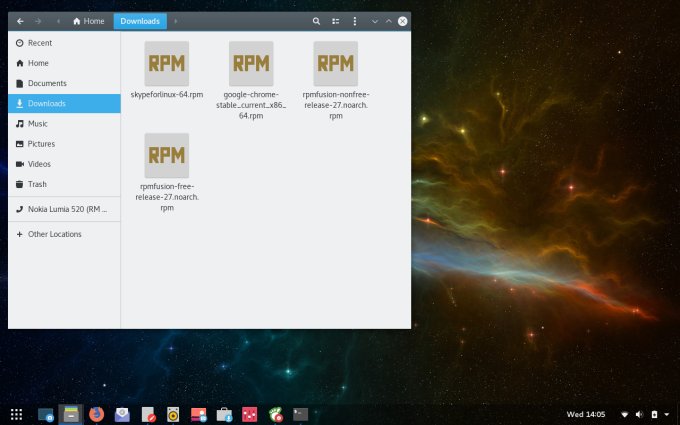The width and height of the screenshot is (680, 425).
Task: Open Home in the sidebar
Action: [64, 63]
